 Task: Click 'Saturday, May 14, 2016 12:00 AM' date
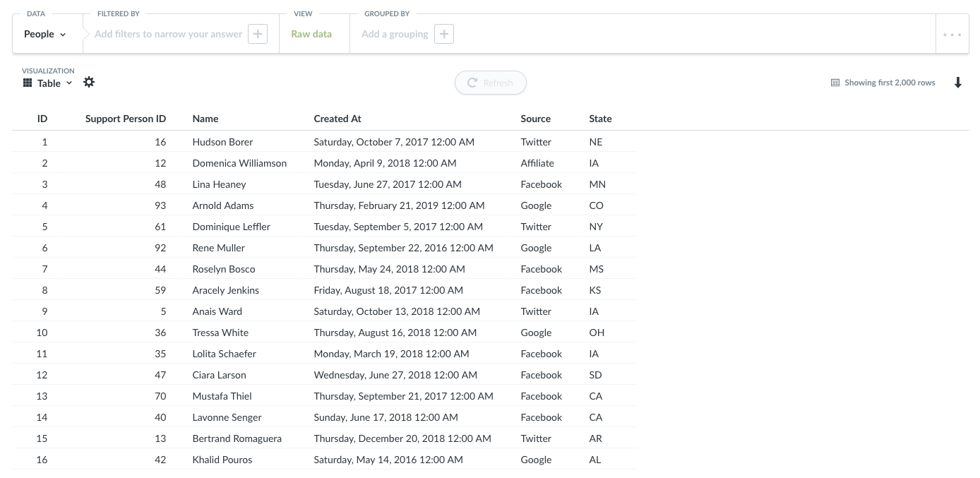click(388, 460)
